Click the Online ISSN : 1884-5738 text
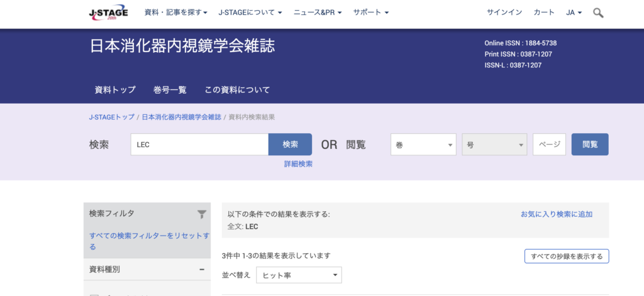This screenshot has width=644, height=296. [x=520, y=43]
